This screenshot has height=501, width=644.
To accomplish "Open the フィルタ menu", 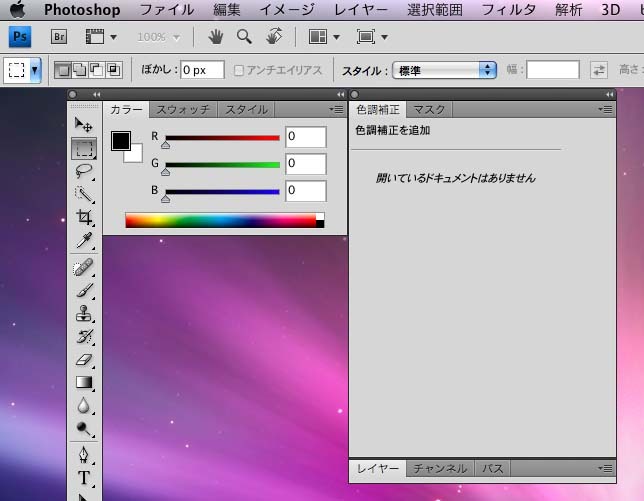I will click(508, 10).
